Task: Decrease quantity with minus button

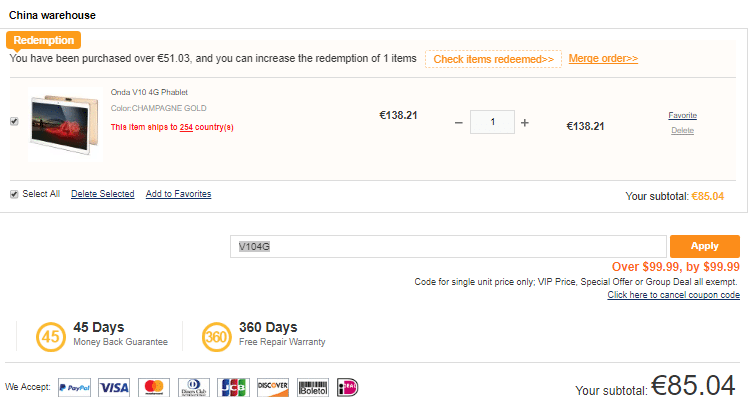Action: [459, 123]
